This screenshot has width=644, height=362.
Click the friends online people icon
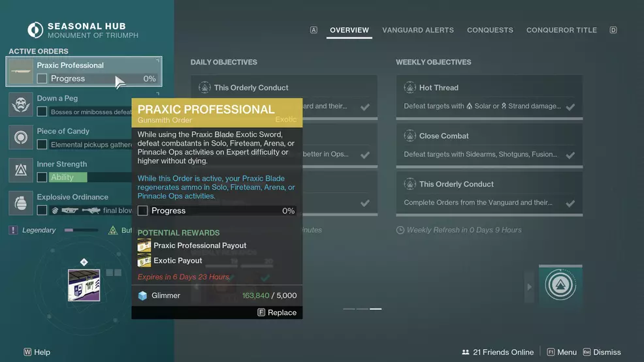[x=465, y=352]
